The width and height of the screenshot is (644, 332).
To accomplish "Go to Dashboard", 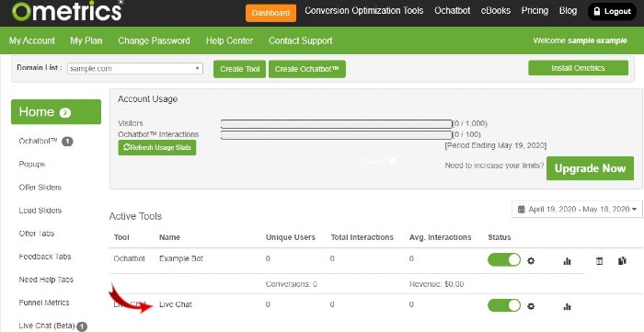I will pyautogui.click(x=270, y=13).
